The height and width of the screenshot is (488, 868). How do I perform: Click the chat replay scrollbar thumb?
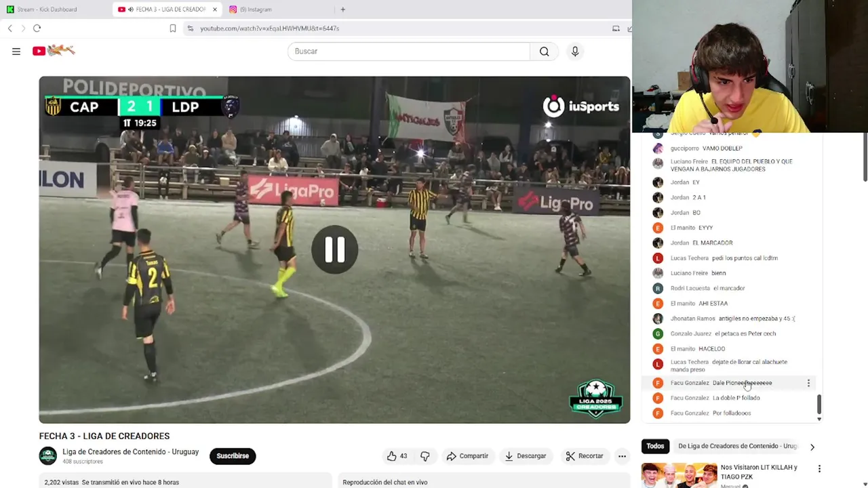click(819, 405)
